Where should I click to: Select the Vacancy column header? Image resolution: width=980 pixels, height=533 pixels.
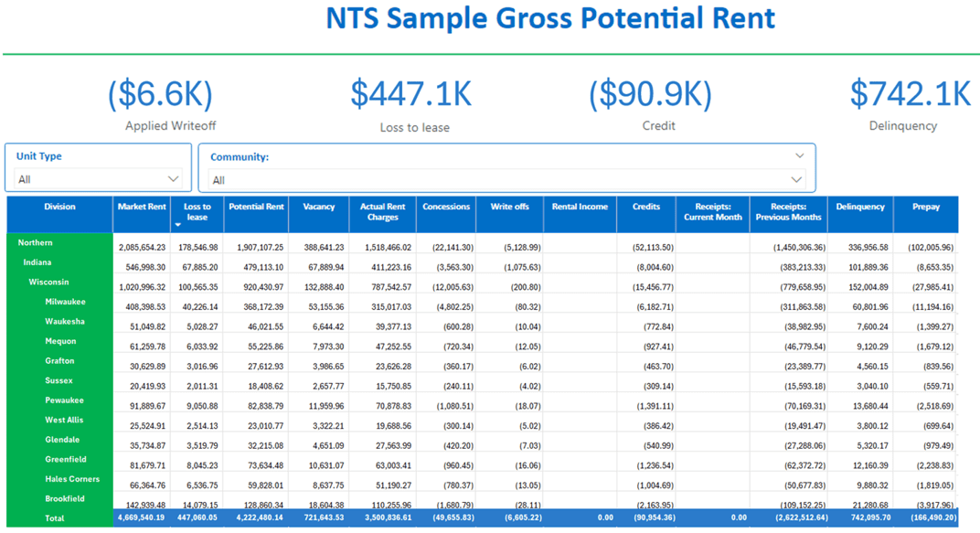pyautogui.click(x=319, y=208)
